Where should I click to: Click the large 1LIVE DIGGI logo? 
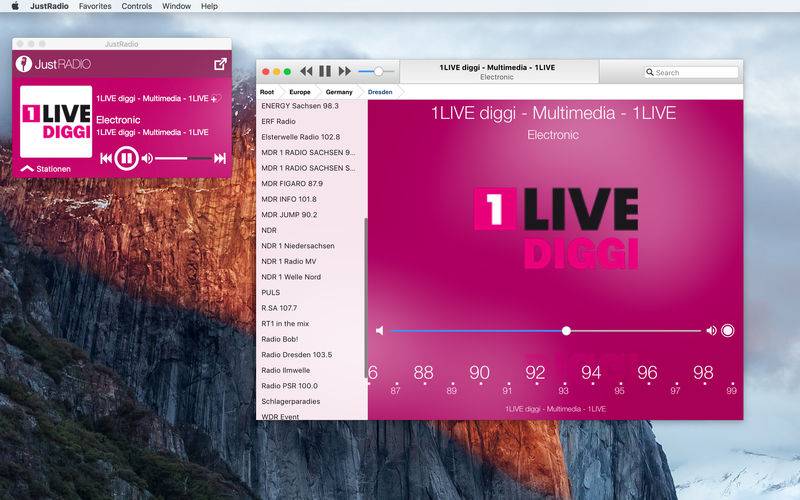pyautogui.click(x=556, y=228)
